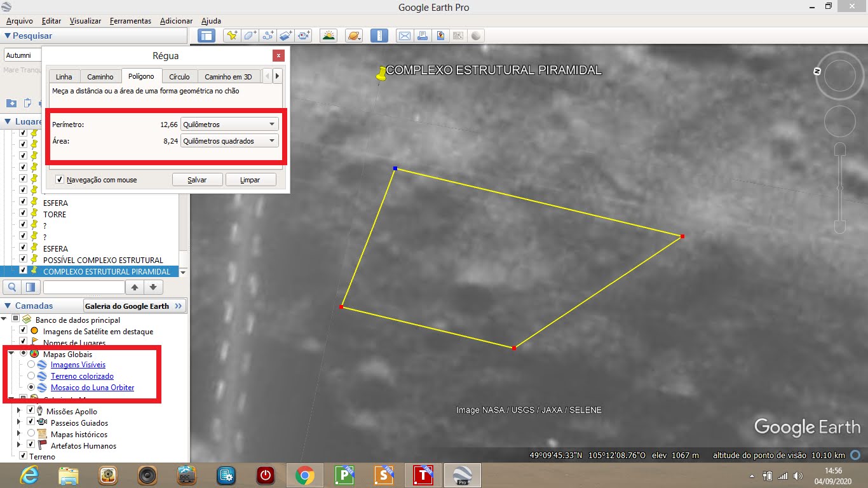The image size is (868, 488).
Task: Click the gray sign-in circle icon
Action: click(x=475, y=36)
